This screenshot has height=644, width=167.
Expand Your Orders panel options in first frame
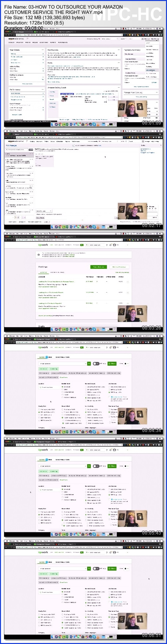(43, 50)
